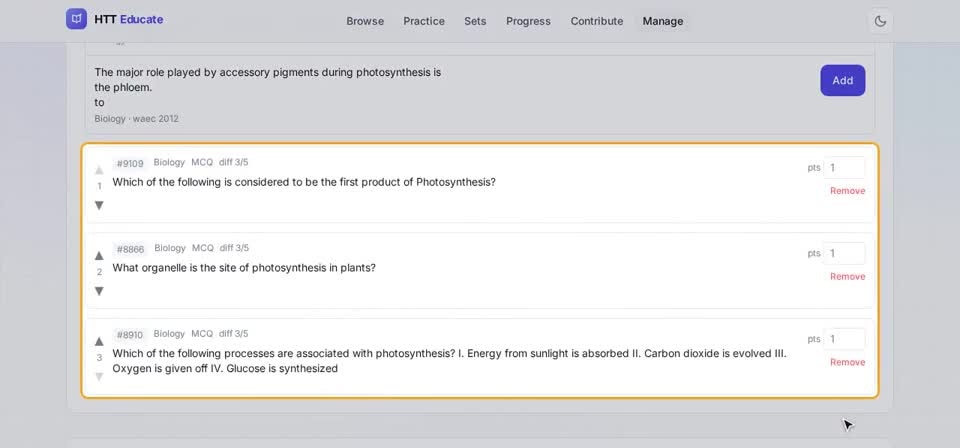This screenshot has width=960, height=448.
Task: Remove question #8866 from the set
Action: tap(847, 277)
